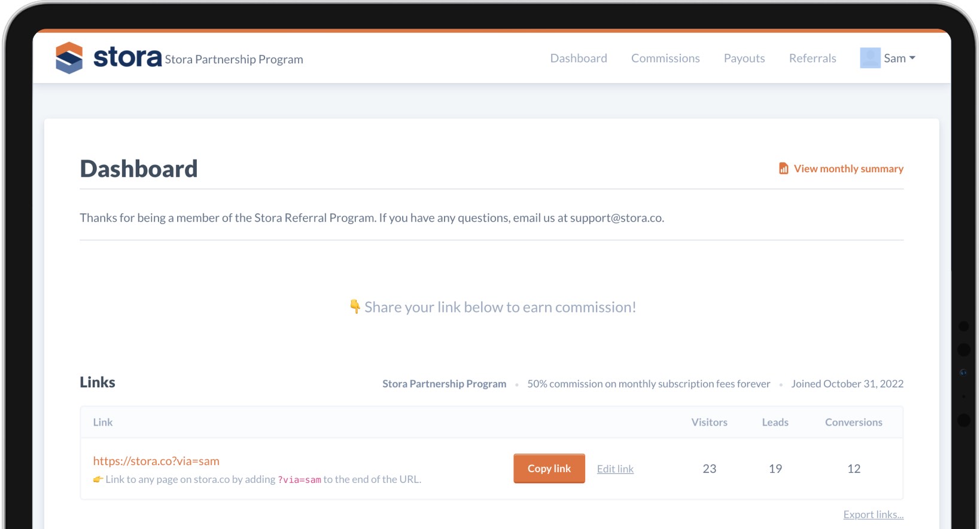Click the Copy link button
Viewport: 980px width, 529px height.
point(549,469)
